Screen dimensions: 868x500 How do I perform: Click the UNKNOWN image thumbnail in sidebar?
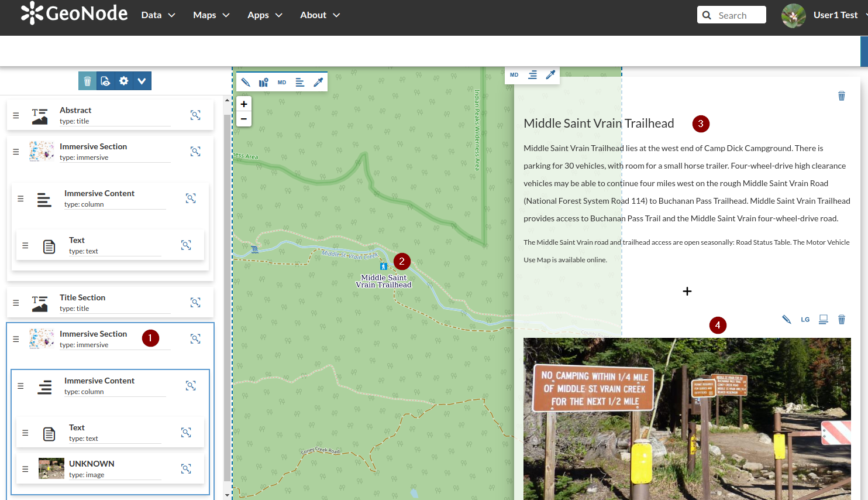(x=51, y=468)
